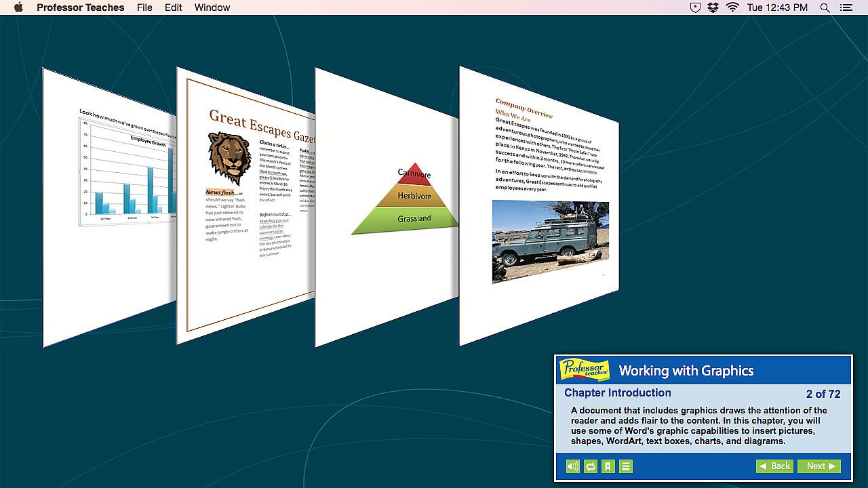
Task: Click the lion illustration in the Gazette page
Action: pos(229,159)
